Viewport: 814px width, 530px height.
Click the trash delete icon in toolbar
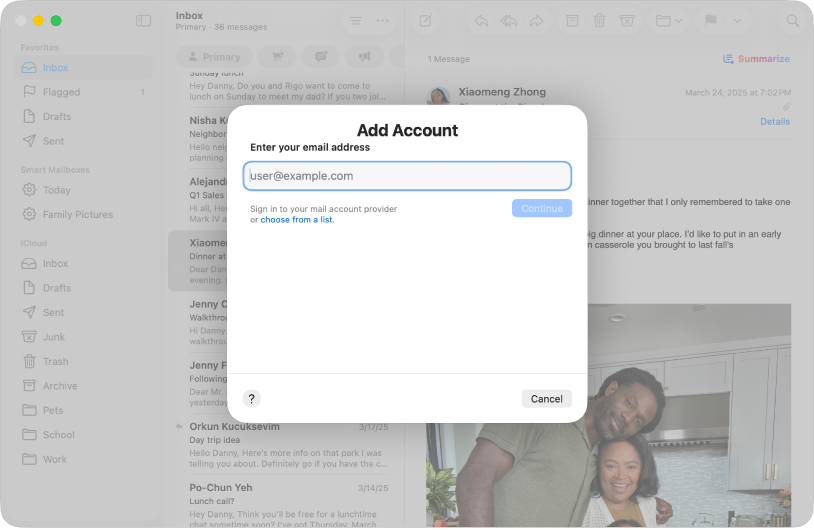599,20
